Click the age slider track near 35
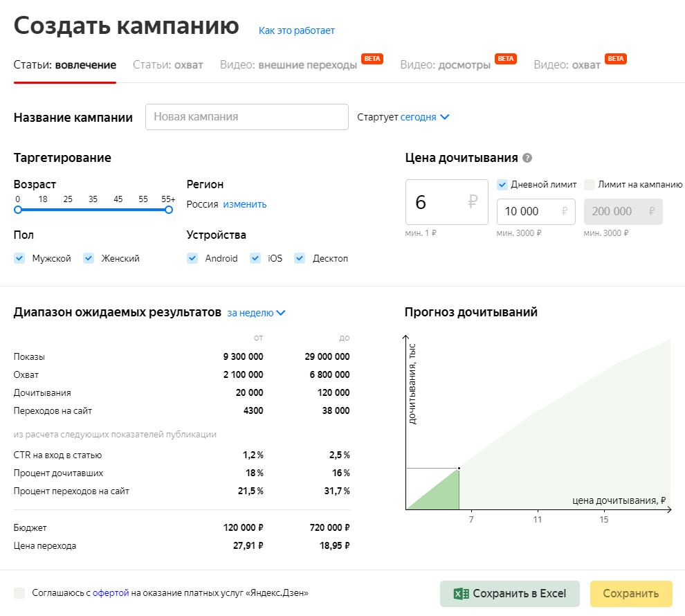The width and height of the screenshot is (685, 616). point(93,210)
